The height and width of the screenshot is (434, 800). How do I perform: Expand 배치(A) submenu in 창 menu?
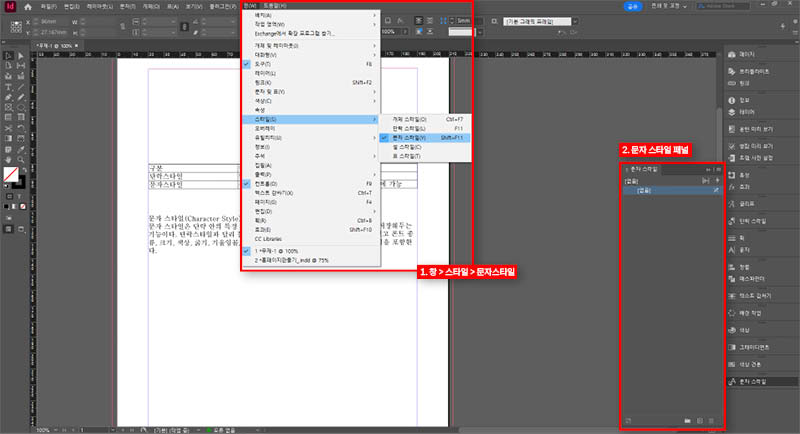point(311,15)
